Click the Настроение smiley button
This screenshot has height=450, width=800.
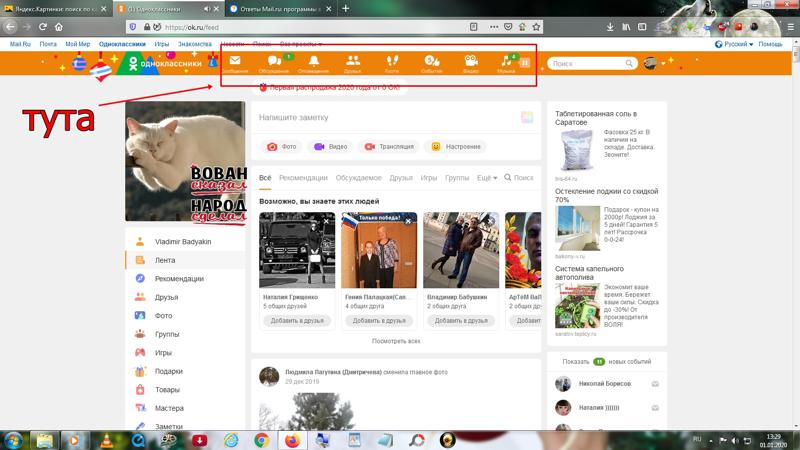pos(454,147)
